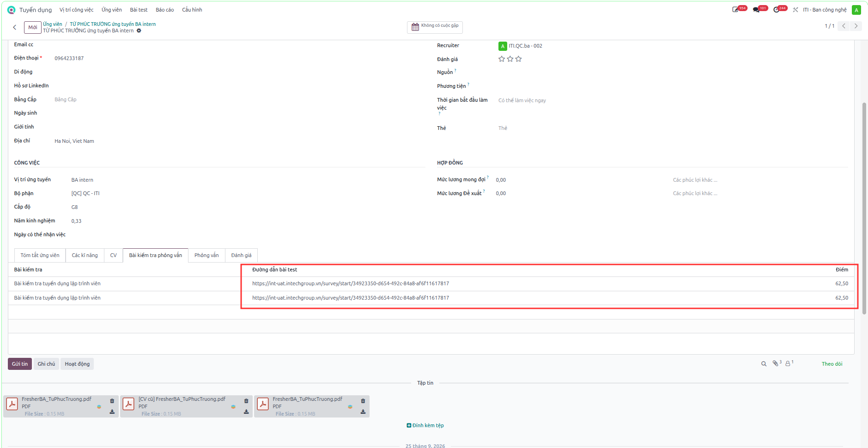Delete the [CV cũ] FresherBA_TuPhucTruong.pdf attachment
Screen dimensions: 868x448
tap(246, 401)
